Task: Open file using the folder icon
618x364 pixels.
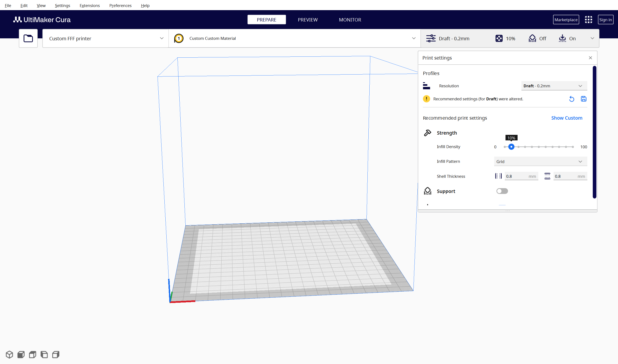Action: [x=28, y=38]
